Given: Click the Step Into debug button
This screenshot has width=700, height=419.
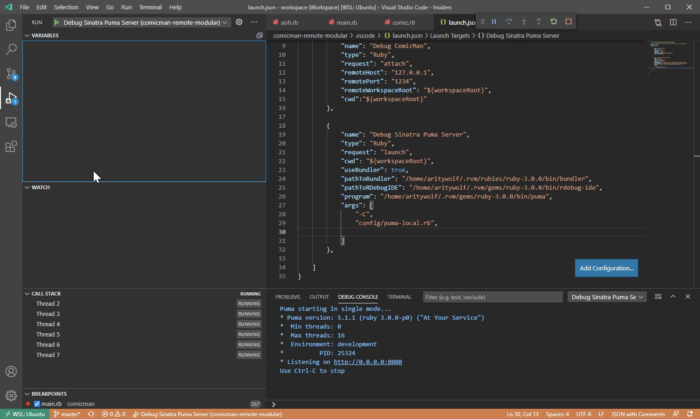Looking at the screenshot, I should [524, 21].
